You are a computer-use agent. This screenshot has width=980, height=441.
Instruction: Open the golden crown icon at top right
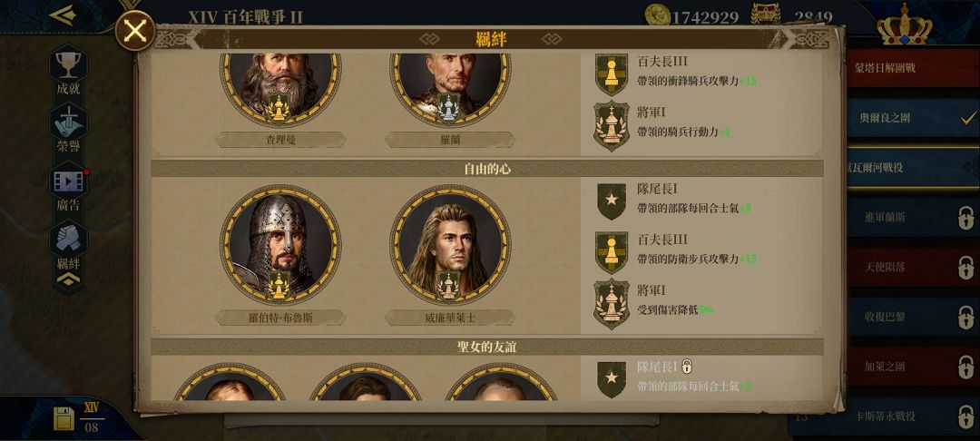[904, 24]
